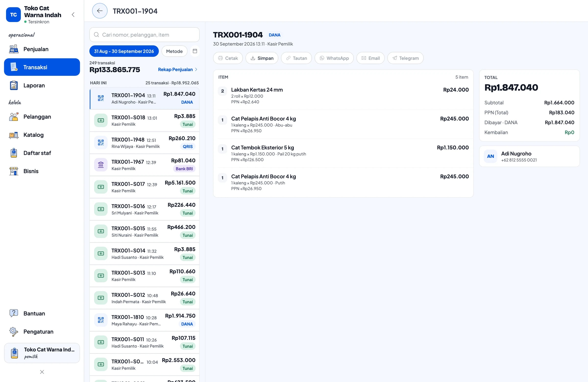Click the Daftar staf sidebar icon

(14, 153)
